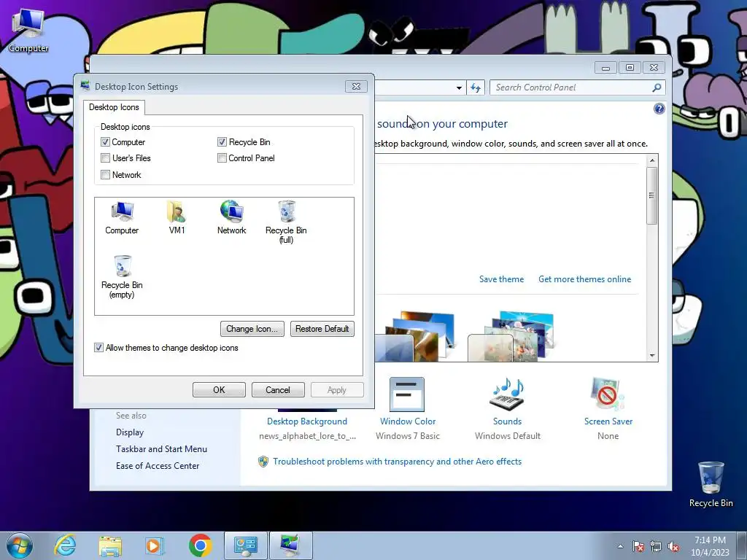This screenshot has width=747, height=560.
Task: Open Taskbar and Start Menu link
Action: click(x=161, y=449)
